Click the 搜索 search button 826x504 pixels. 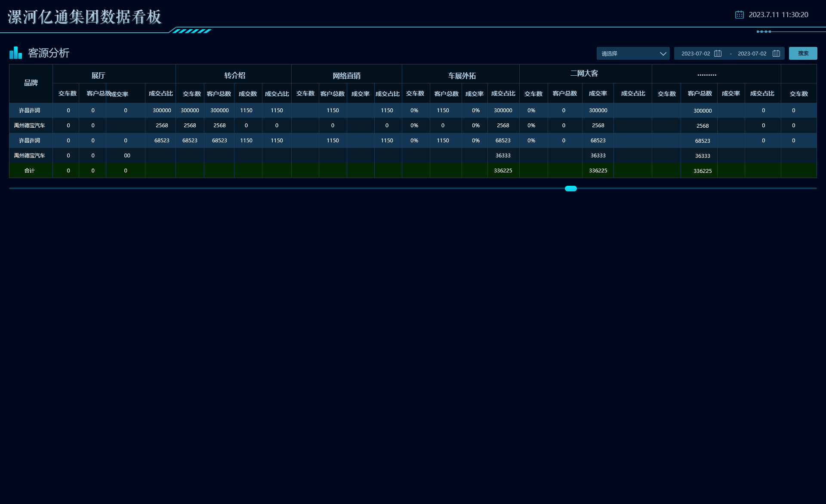click(803, 53)
